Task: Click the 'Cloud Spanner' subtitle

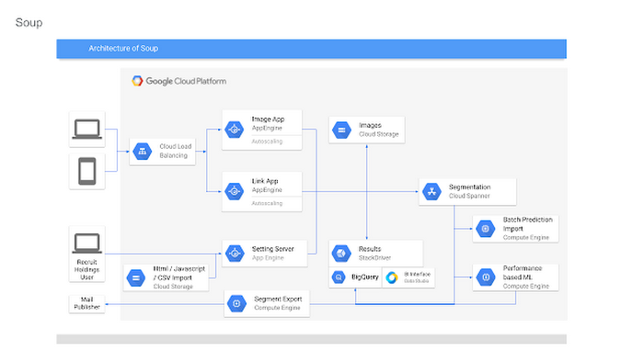Action: pos(469,196)
